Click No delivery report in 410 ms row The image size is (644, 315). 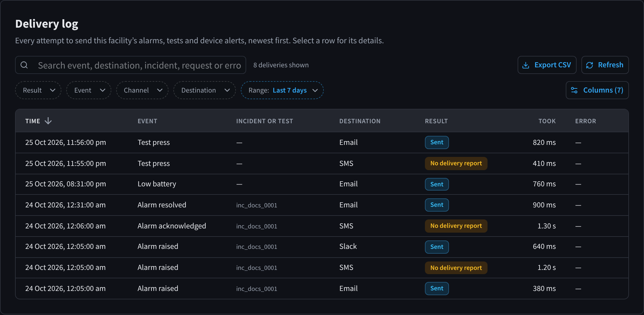pos(456,163)
